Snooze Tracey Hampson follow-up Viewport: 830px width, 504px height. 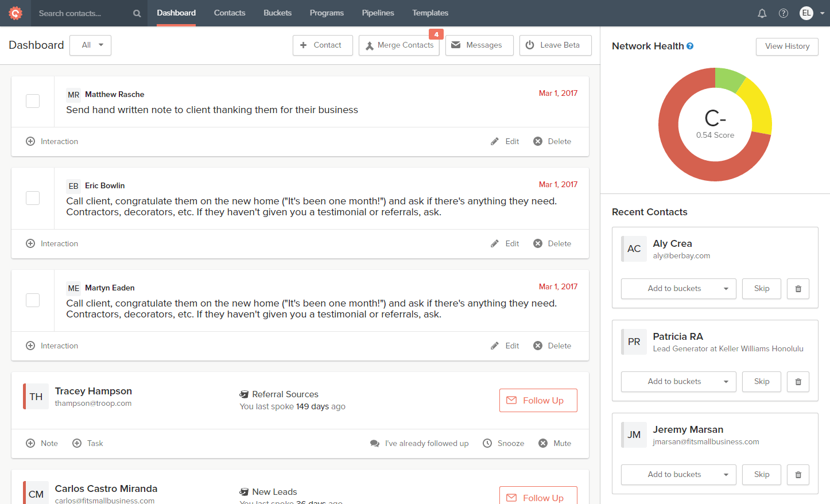tap(503, 443)
